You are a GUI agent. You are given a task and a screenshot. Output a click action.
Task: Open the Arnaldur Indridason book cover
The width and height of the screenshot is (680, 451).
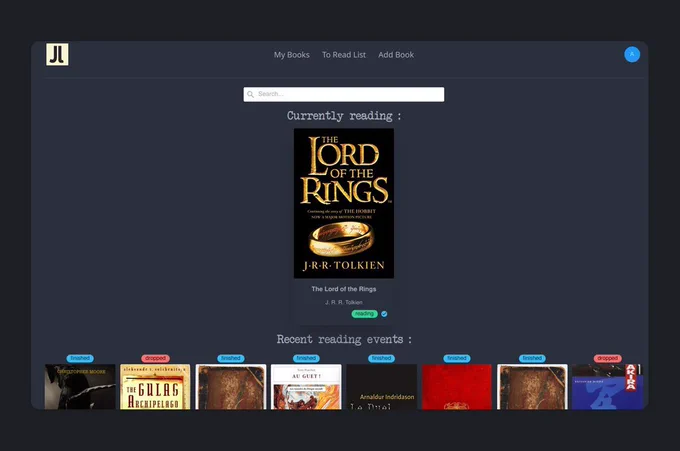pyautogui.click(x=382, y=387)
